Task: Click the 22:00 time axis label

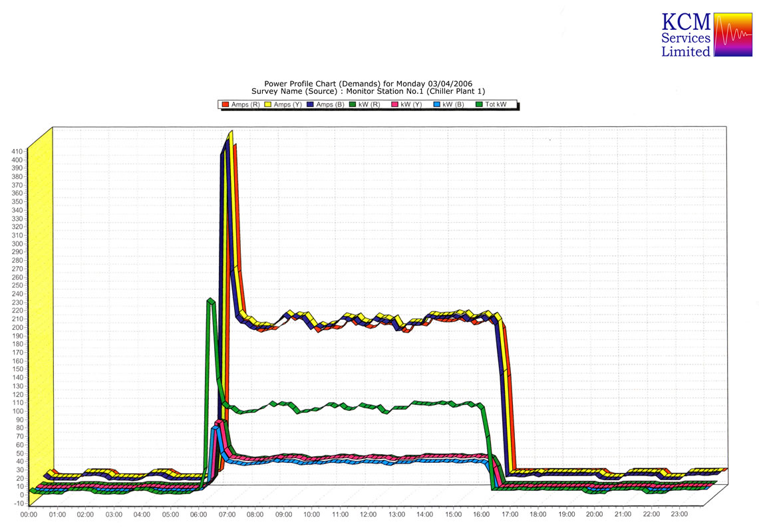Action: 651,515
